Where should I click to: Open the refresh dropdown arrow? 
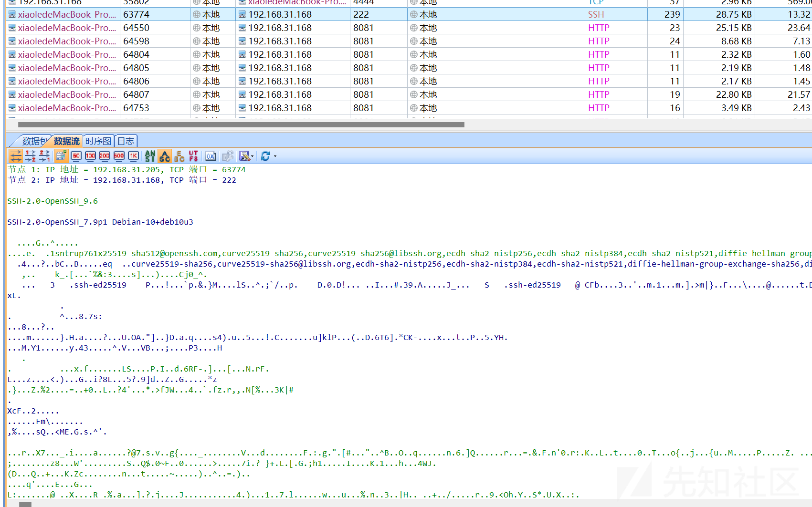tap(275, 156)
